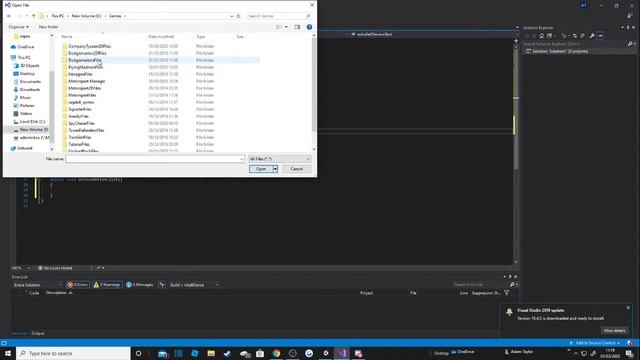
Task: Click the change view icon in dialog
Action: [279, 27]
